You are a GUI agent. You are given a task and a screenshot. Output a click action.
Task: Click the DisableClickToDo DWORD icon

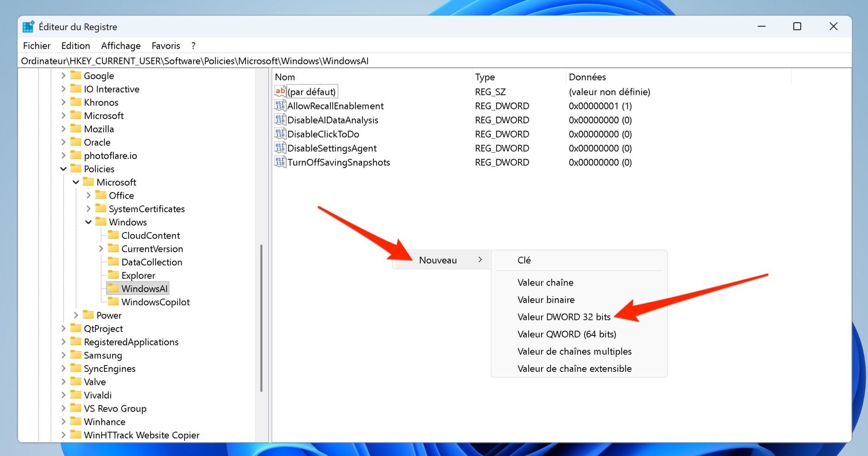pyautogui.click(x=280, y=133)
